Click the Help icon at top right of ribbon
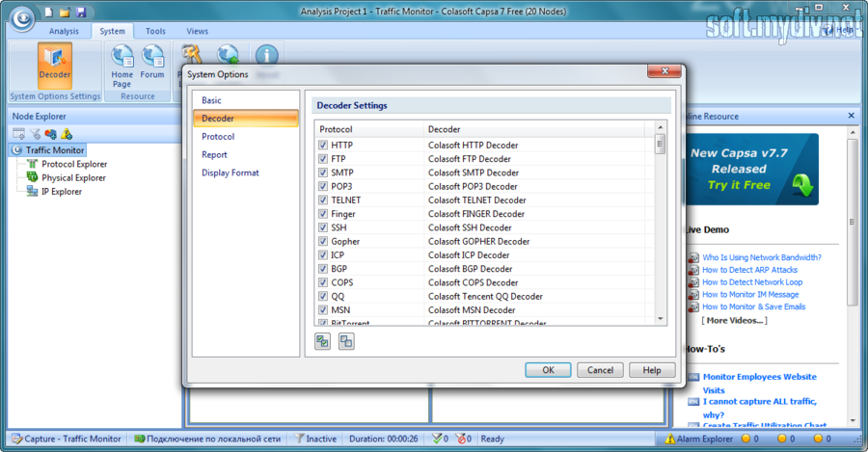Image resolution: width=868 pixels, height=452 pixels. pos(828,31)
